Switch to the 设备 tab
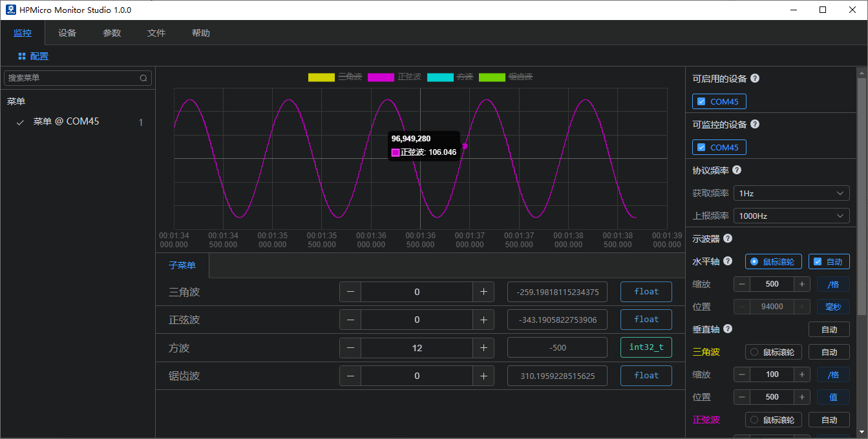 click(x=67, y=33)
